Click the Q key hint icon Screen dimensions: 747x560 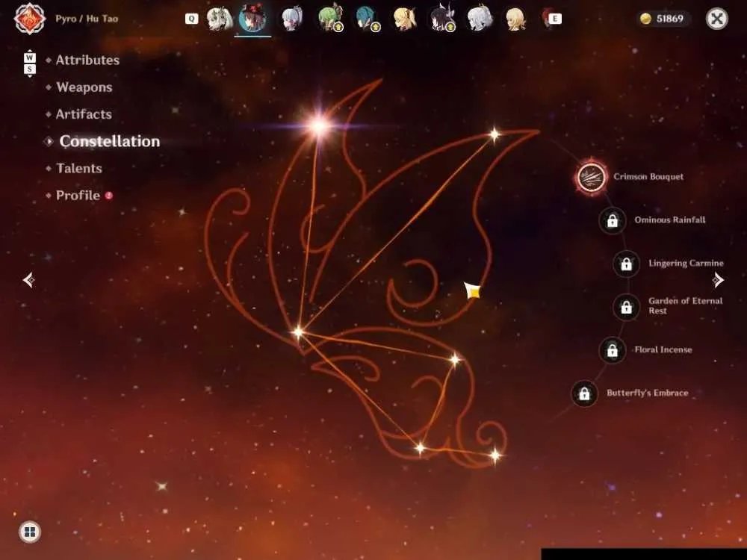tap(191, 19)
